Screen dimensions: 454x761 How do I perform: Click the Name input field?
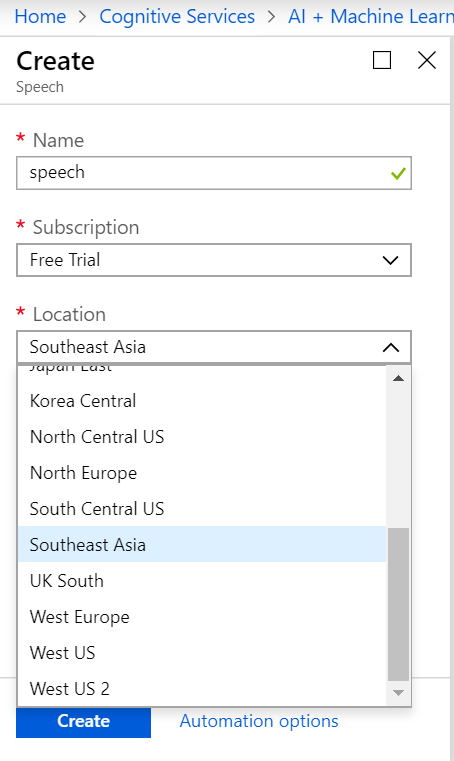pyautogui.click(x=214, y=173)
